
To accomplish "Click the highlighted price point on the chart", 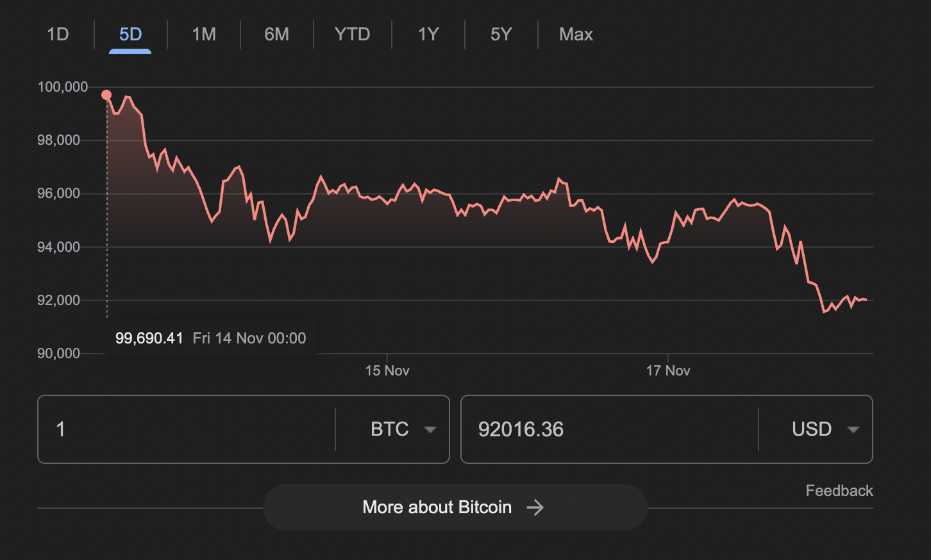I will (x=106, y=94).
